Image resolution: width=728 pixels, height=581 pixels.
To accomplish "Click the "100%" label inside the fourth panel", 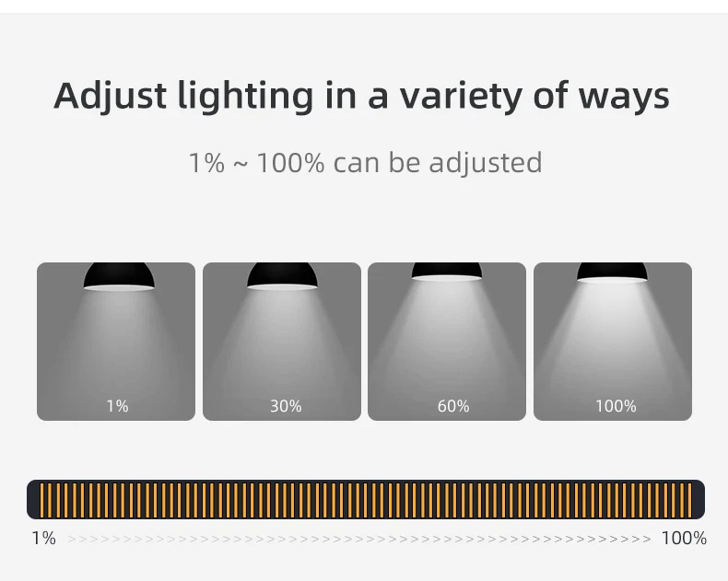I will tap(616, 406).
